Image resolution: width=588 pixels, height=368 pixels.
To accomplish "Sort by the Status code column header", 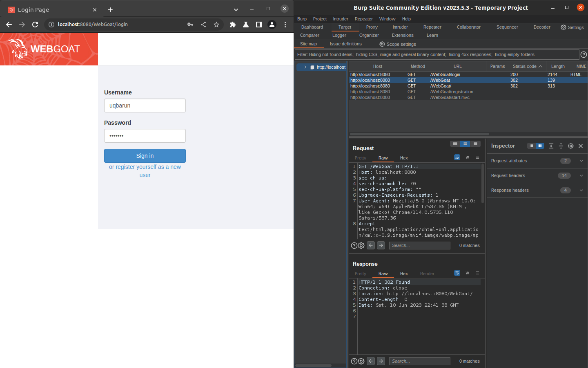I will (x=527, y=66).
